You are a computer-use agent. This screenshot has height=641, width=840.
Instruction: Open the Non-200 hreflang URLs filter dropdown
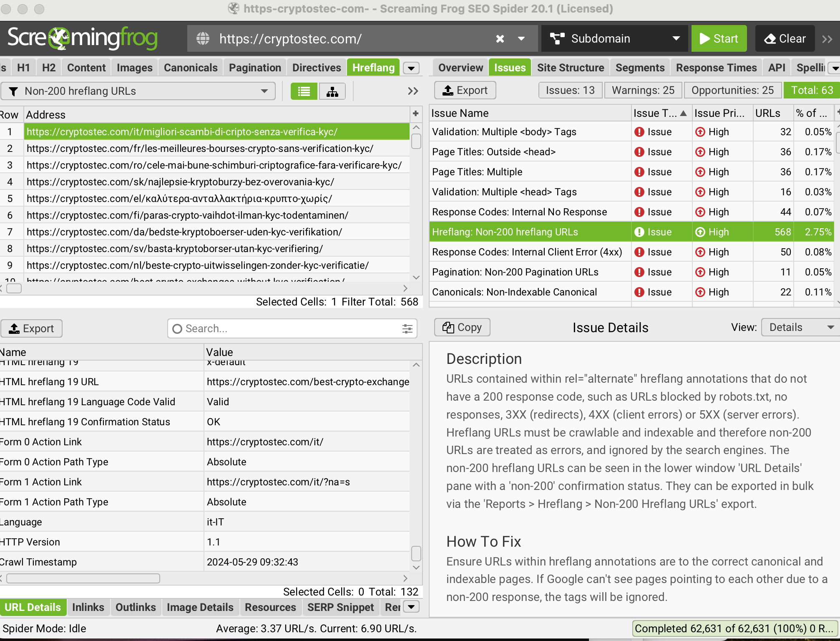coord(138,91)
